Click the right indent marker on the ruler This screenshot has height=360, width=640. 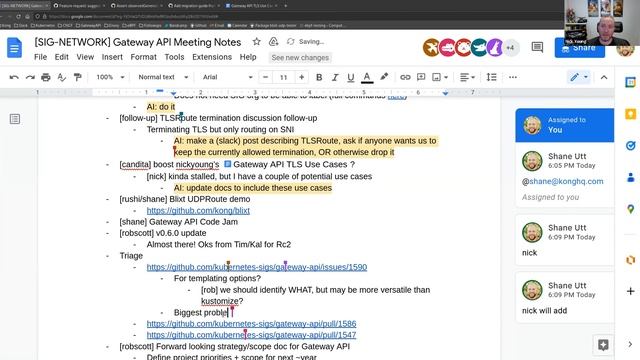pos(445,93)
